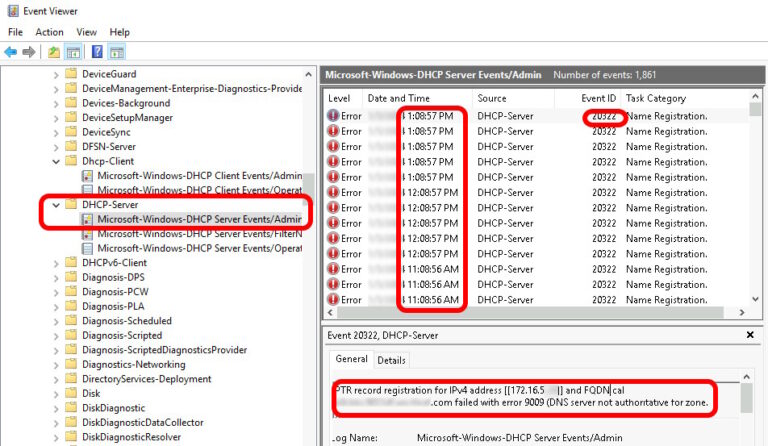The width and height of the screenshot is (768, 446).
Task: Toggle Show/Hide Action Pane toolbar icon
Action: tap(117, 51)
